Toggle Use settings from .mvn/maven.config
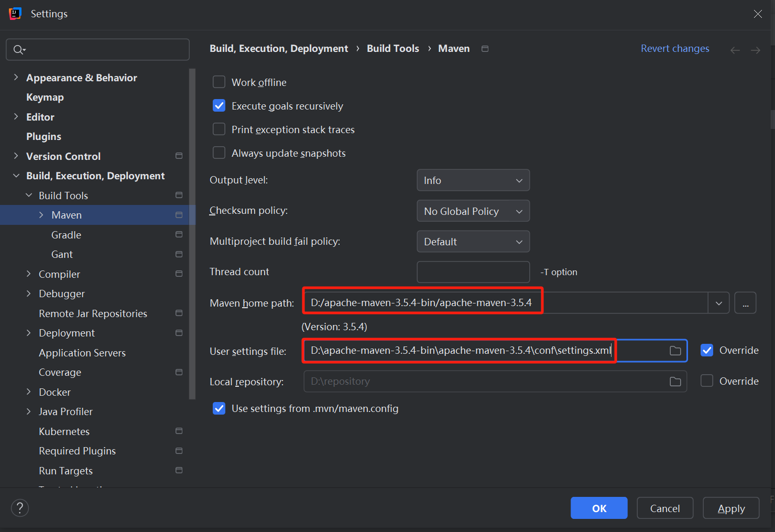 (x=219, y=408)
